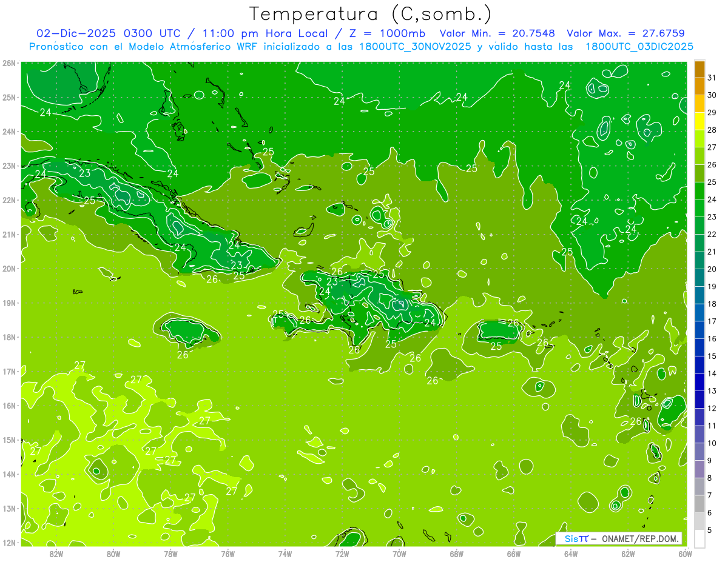Click the longitude label 72W
The image size is (728, 562).
point(342,553)
